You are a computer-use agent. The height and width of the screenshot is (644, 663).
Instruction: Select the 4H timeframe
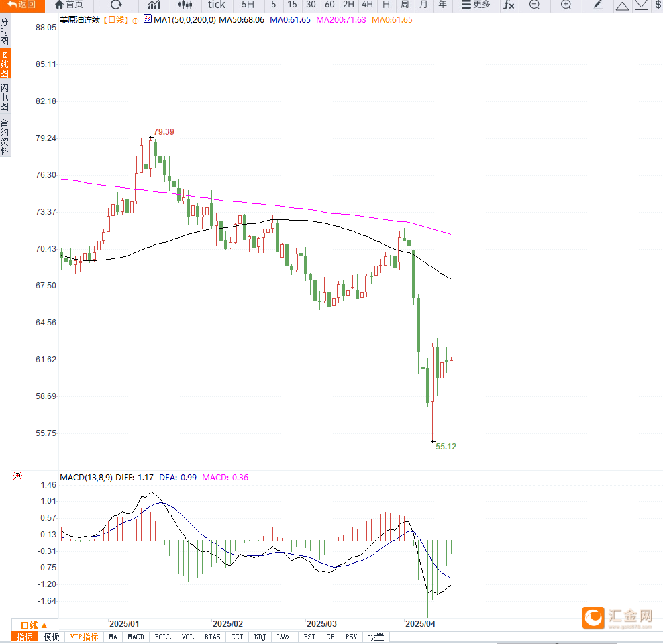pos(367,5)
